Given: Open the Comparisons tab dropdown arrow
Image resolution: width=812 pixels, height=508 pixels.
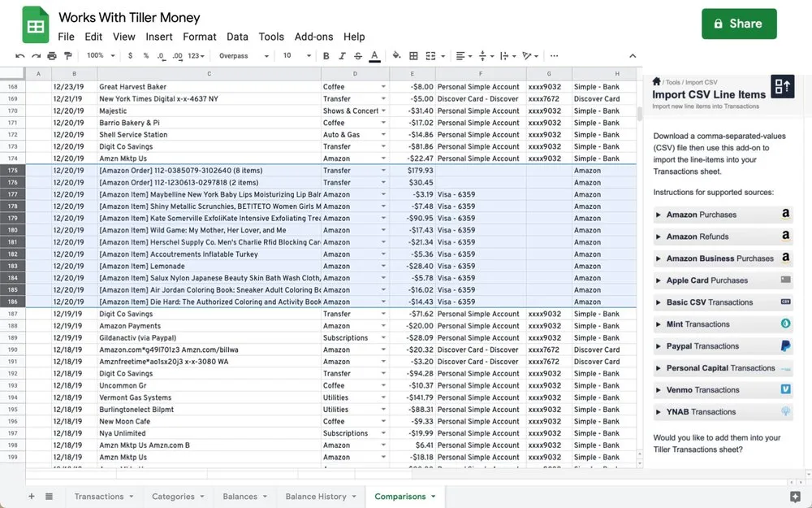Looking at the screenshot, I should pos(434,497).
